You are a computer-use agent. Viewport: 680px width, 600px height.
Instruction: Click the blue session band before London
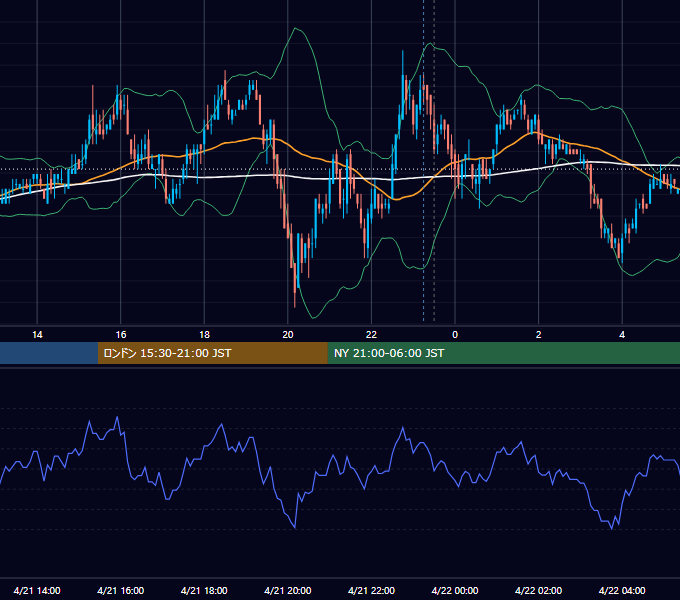(x=49, y=353)
